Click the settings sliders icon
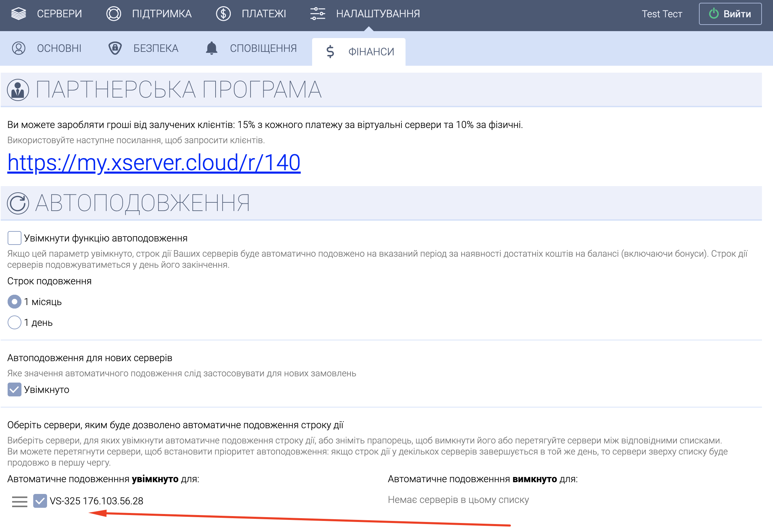Image resolution: width=773 pixels, height=532 pixels. 318,14
